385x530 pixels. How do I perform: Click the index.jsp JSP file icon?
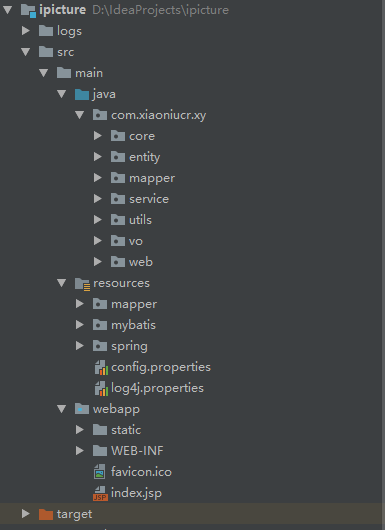pyautogui.click(x=100, y=493)
